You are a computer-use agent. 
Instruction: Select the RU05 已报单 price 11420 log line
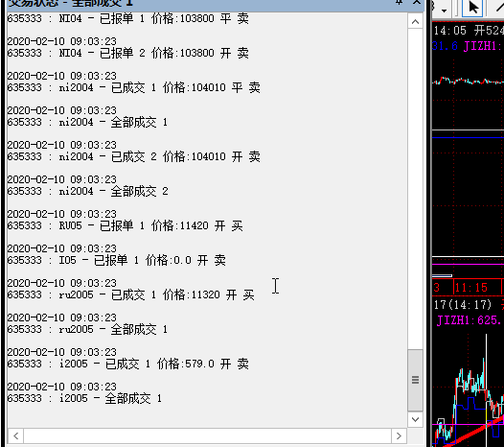click(x=125, y=225)
